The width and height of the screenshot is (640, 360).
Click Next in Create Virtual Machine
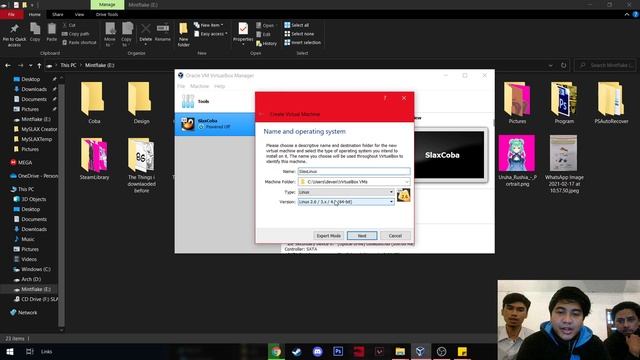(x=362, y=236)
